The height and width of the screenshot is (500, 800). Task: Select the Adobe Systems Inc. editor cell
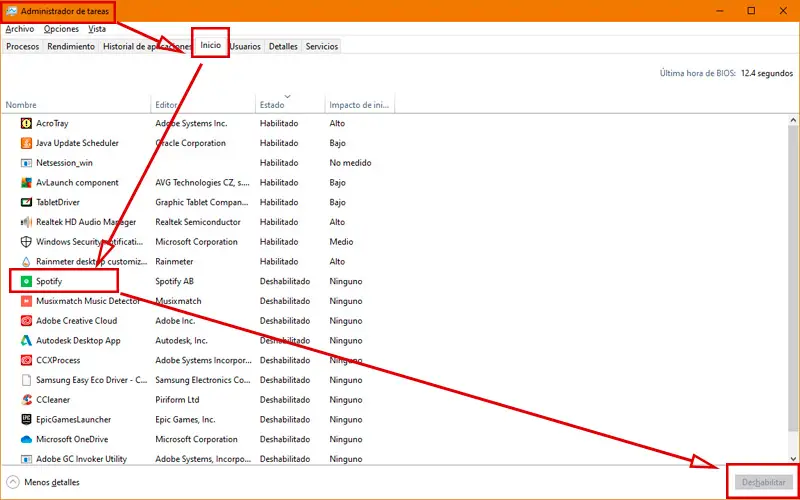pos(191,123)
